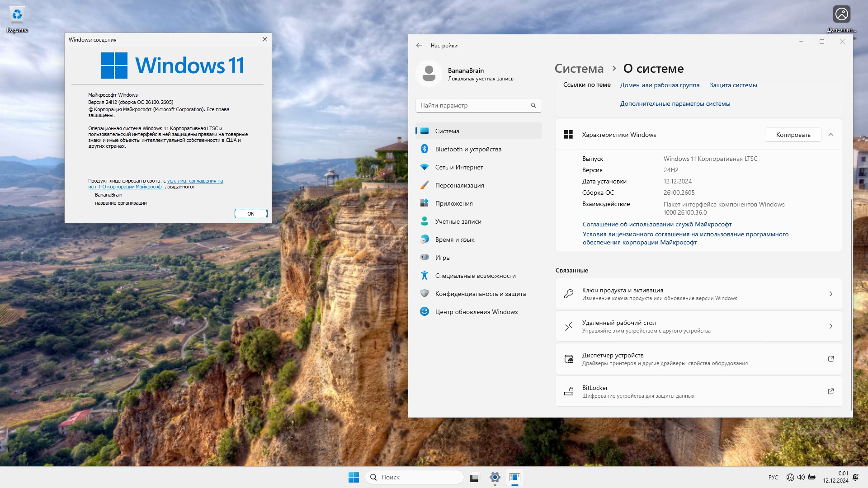This screenshot has height=488, width=868.
Task: Click the Игры gamepad icon
Action: 424,257
